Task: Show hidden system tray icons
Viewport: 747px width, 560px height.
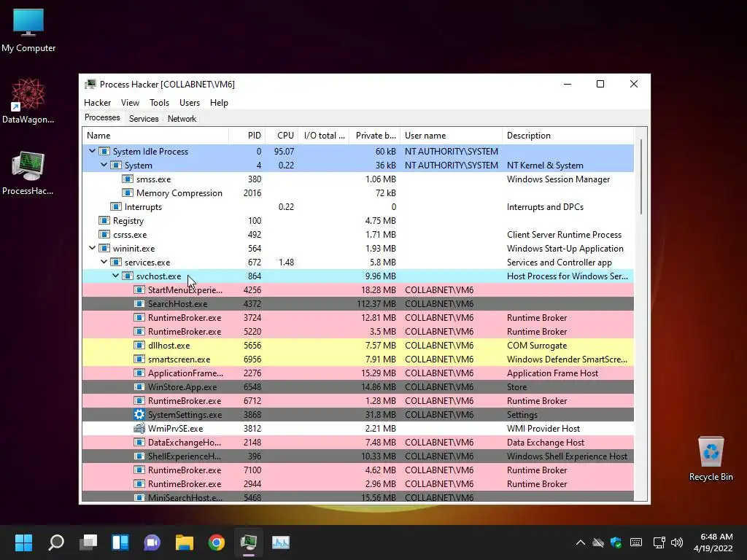Action: point(580,542)
